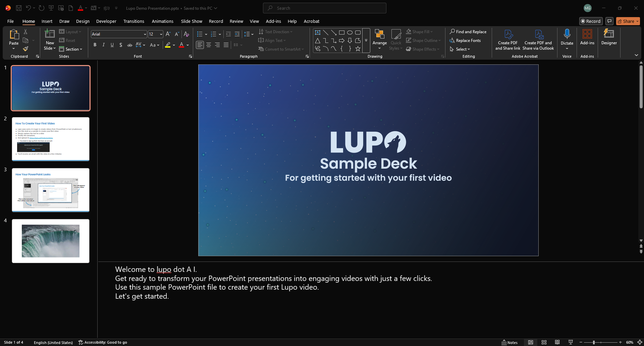The height and width of the screenshot is (346, 644).
Task: Click Find and Replace
Action: (x=468, y=32)
